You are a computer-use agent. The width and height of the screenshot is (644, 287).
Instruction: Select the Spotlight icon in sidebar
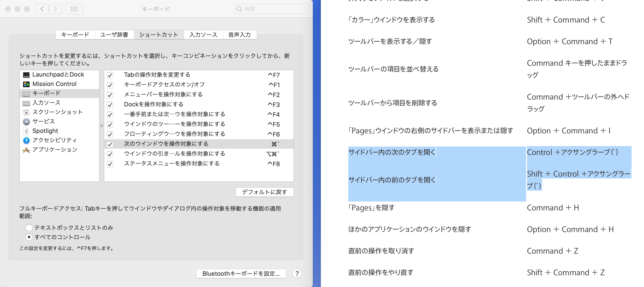point(26,131)
